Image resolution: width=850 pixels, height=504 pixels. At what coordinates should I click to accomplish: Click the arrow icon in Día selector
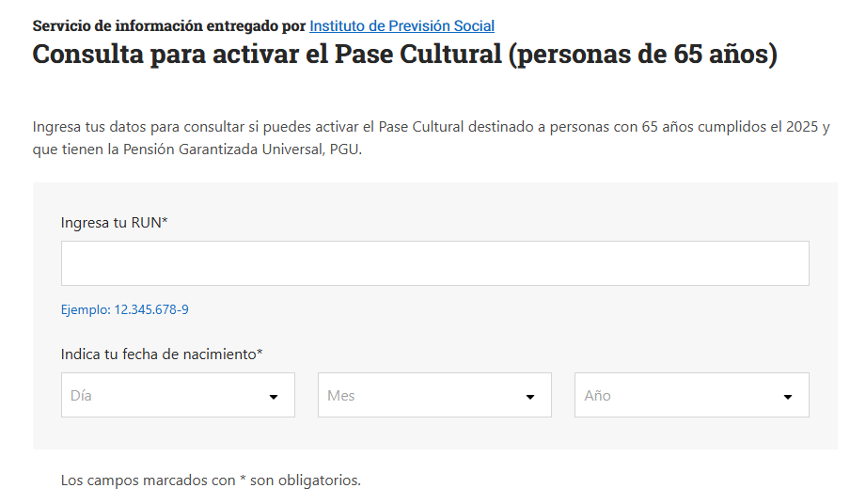point(274,397)
